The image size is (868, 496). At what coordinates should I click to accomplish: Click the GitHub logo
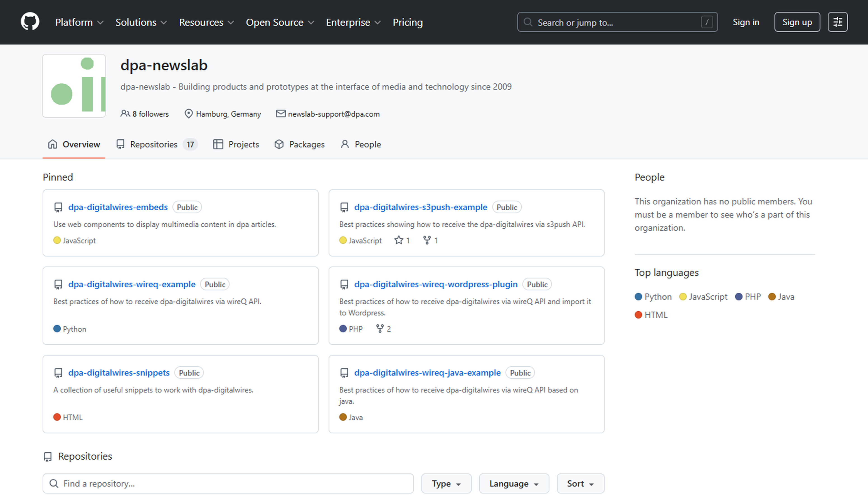coord(30,22)
